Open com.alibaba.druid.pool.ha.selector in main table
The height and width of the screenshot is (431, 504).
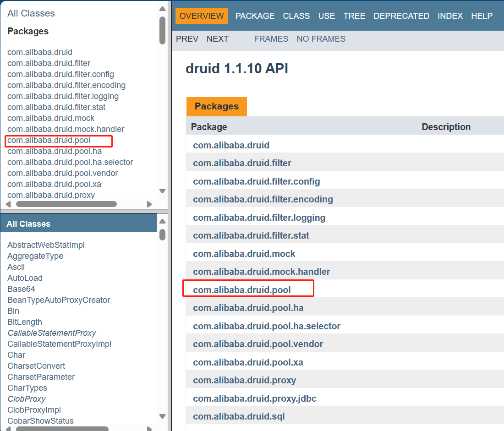click(x=267, y=326)
